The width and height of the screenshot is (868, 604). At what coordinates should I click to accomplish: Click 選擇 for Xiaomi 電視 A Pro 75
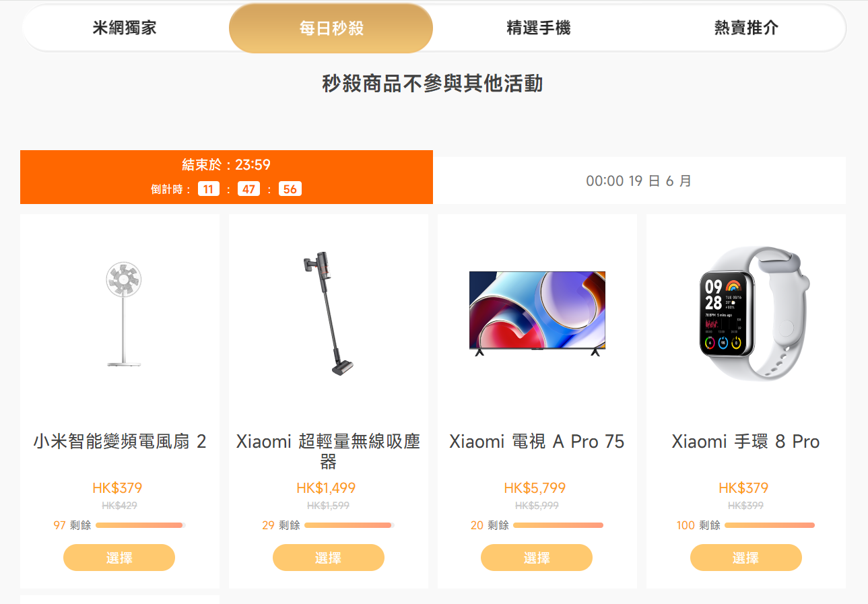(537, 558)
